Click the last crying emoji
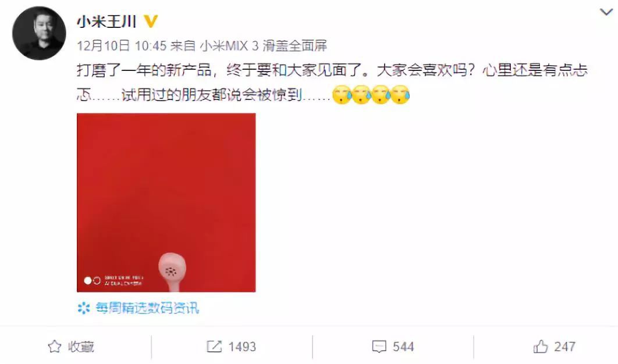618x364 pixels. (x=400, y=95)
